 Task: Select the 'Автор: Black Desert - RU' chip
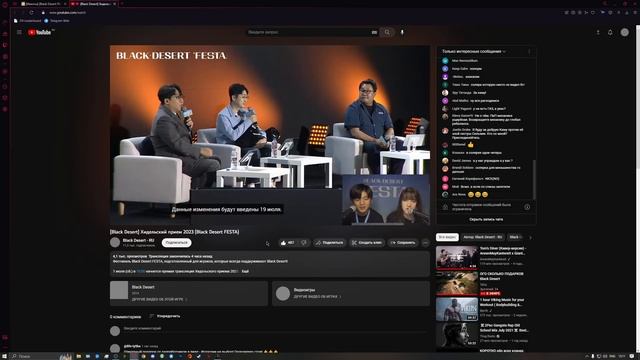(483, 237)
